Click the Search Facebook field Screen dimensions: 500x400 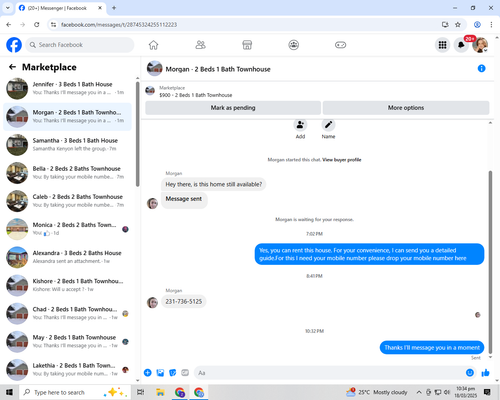(80, 45)
